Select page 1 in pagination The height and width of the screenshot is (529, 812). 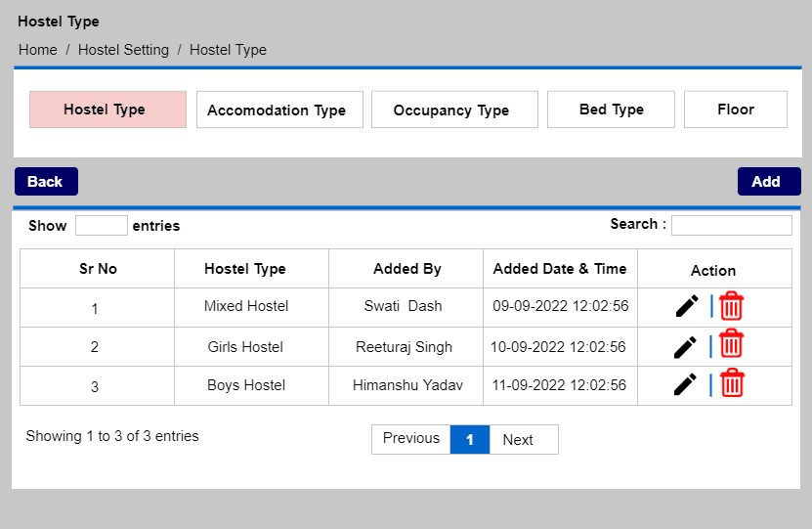(470, 439)
